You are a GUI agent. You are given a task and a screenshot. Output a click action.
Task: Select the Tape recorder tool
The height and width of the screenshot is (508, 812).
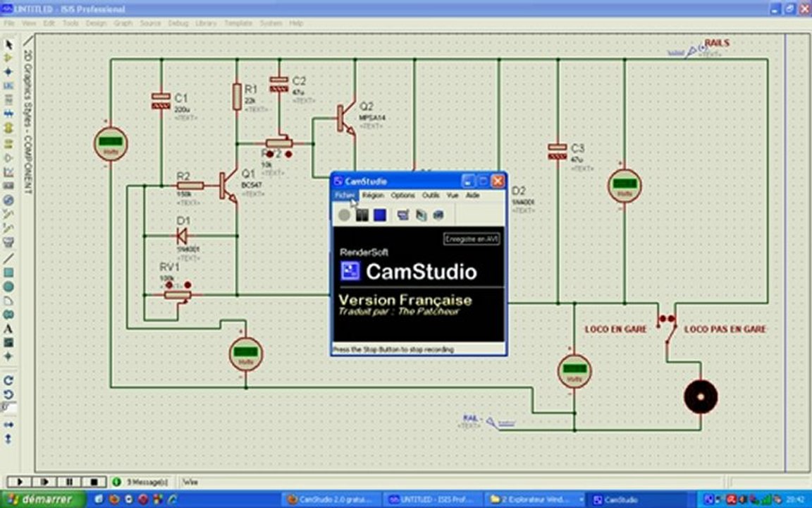pyautogui.click(x=8, y=186)
